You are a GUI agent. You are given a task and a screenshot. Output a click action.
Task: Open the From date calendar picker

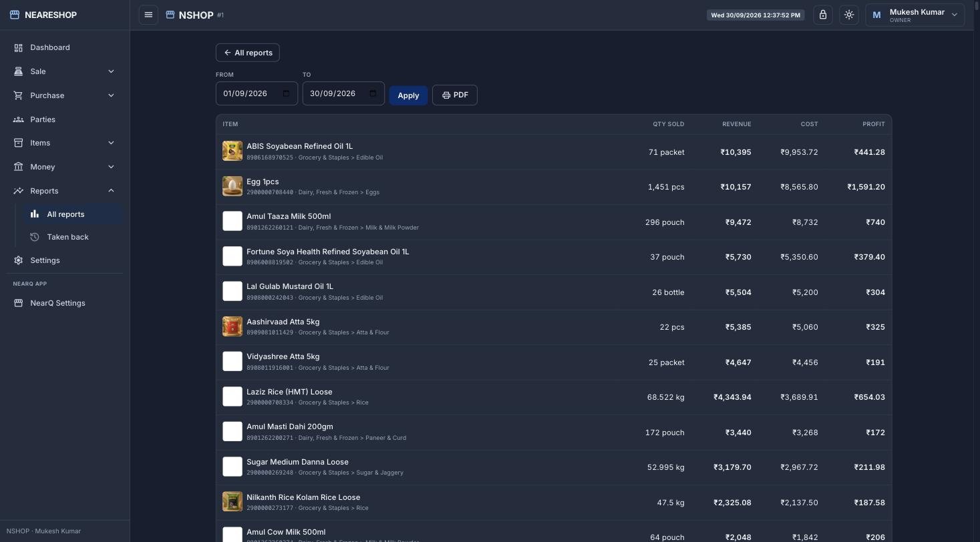(x=287, y=93)
